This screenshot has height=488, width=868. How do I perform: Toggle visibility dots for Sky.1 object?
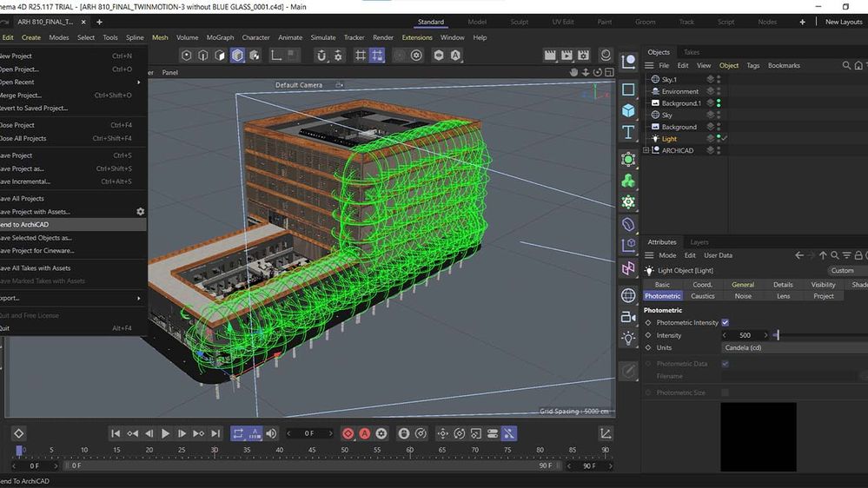[x=719, y=79]
